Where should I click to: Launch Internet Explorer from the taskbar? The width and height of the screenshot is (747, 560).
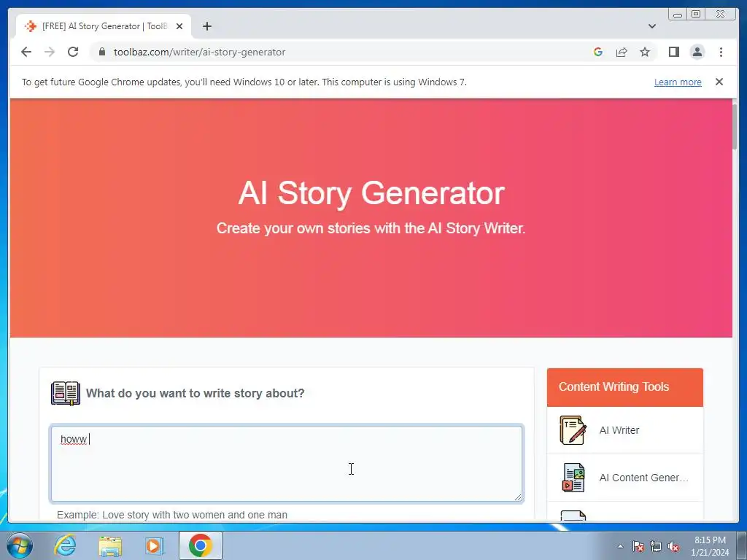[x=65, y=545]
